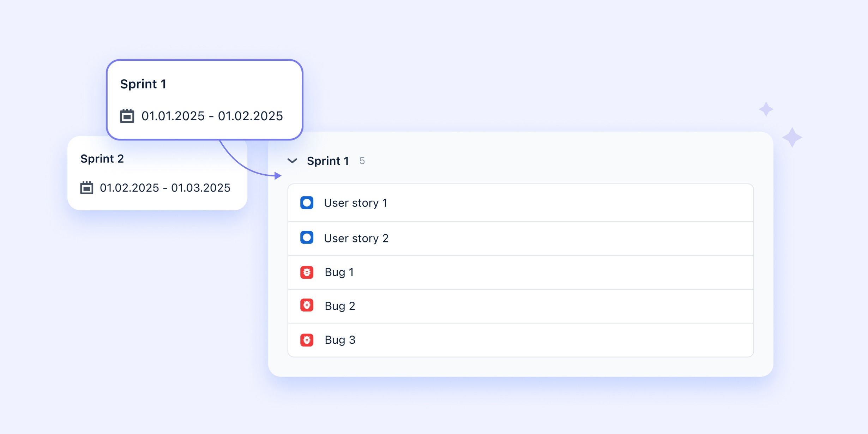Select the Sprint 1 card title
The width and height of the screenshot is (868, 434).
coord(143,84)
